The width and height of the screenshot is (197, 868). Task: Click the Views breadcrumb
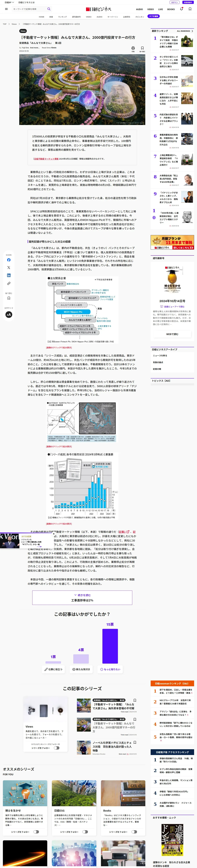tap(14, 24)
